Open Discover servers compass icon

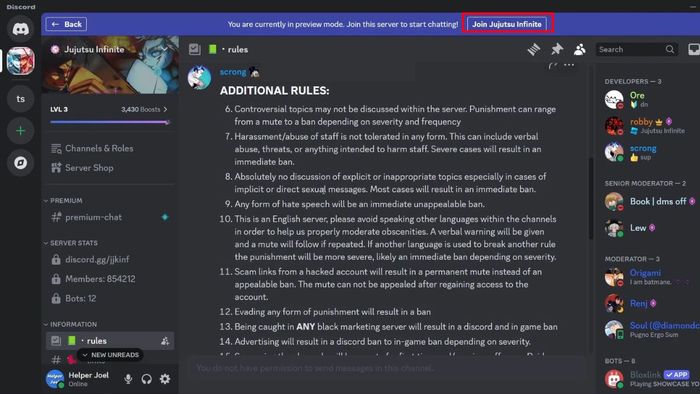(21, 163)
